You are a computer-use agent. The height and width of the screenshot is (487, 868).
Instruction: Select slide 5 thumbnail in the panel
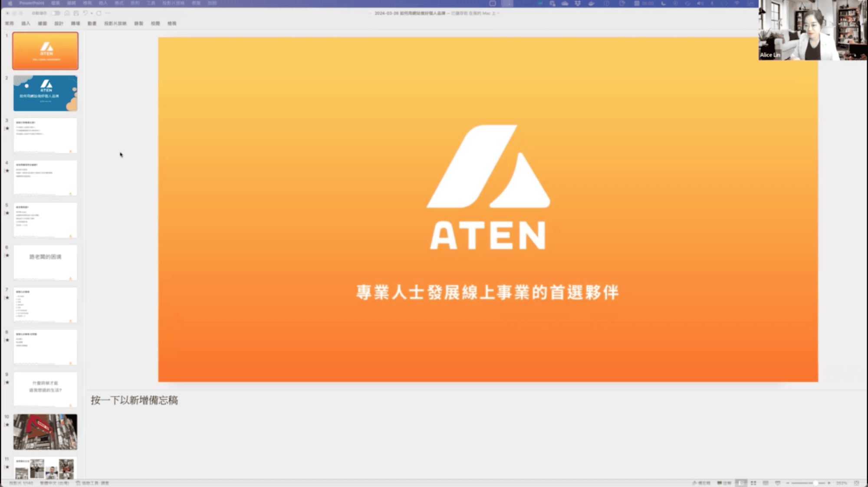(45, 220)
